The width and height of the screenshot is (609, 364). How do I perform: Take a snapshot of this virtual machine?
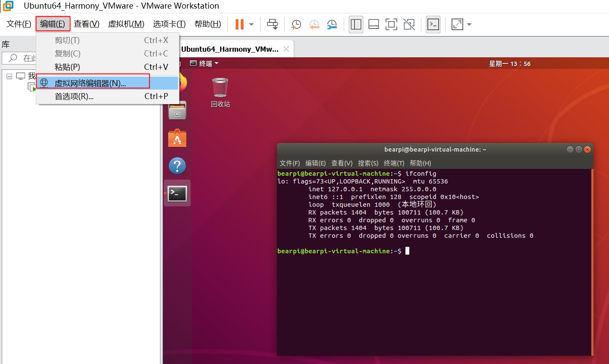click(296, 25)
